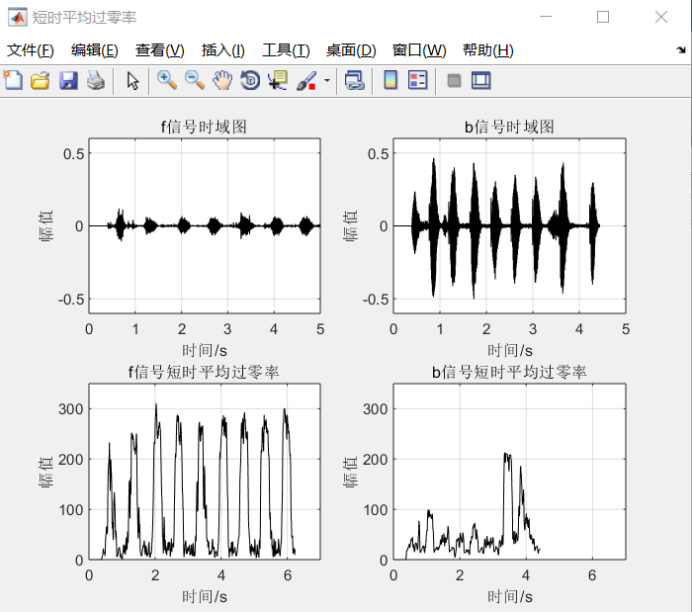Select the Rotate 3D tool

coord(250,81)
